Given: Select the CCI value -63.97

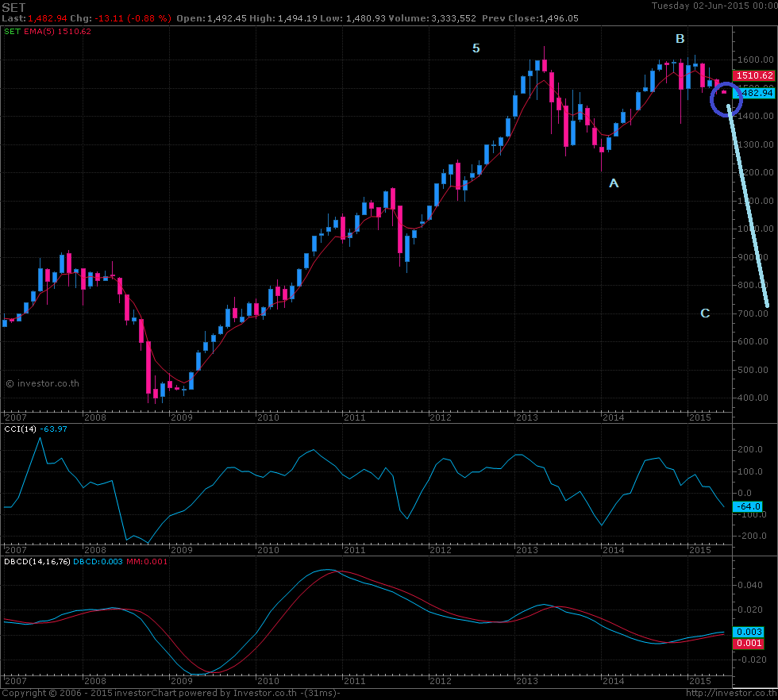Looking at the screenshot, I should click(53, 429).
